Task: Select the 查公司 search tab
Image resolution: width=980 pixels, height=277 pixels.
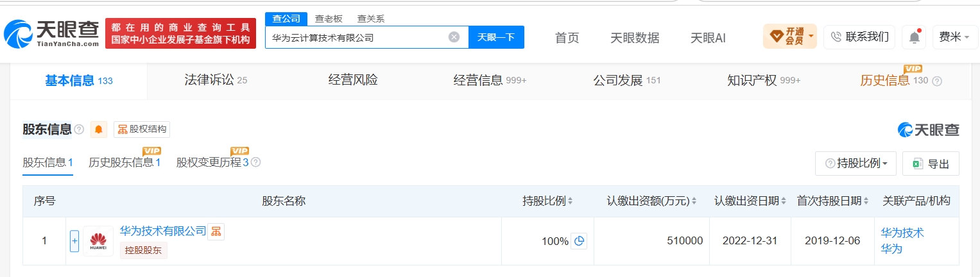Action: click(286, 19)
